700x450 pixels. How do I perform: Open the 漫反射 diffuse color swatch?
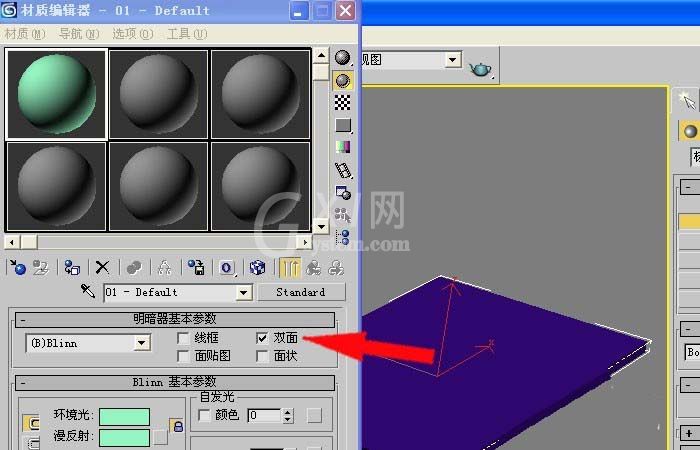(x=124, y=438)
